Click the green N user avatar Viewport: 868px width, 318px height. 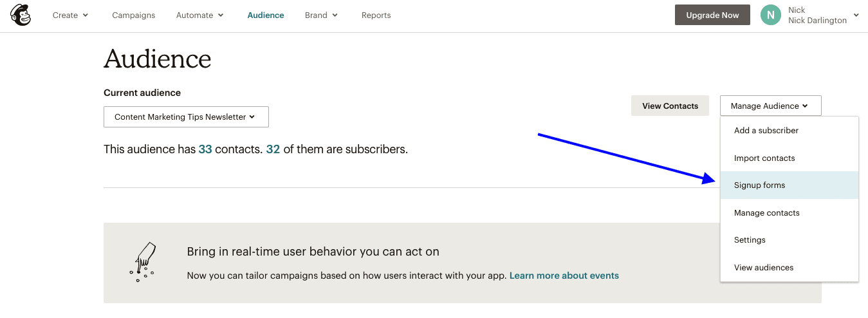pyautogui.click(x=770, y=15)
